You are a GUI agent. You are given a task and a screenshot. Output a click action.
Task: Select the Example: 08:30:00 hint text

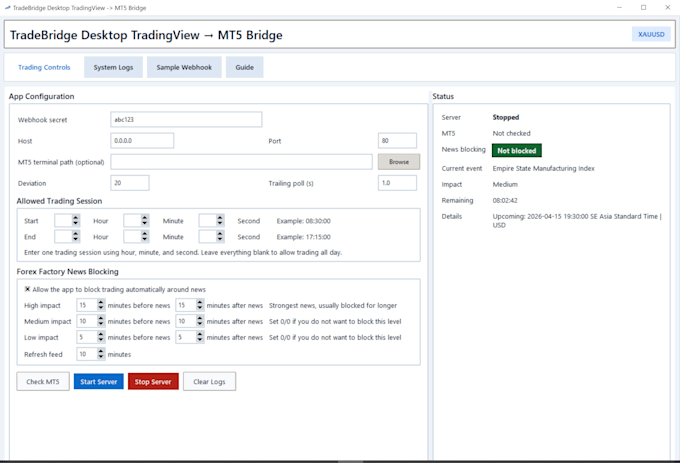click(x=304, y=221)
